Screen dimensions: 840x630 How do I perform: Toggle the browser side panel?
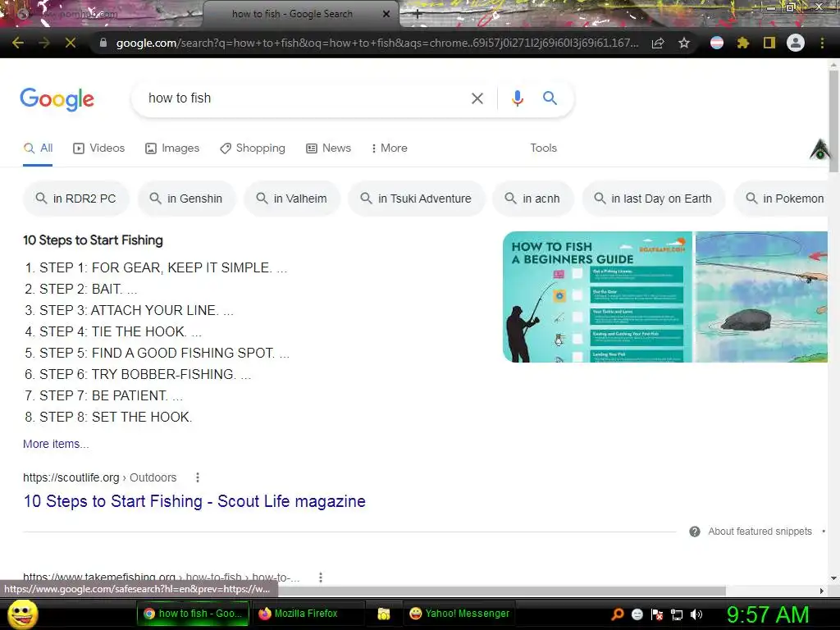(x=769, y=43)
